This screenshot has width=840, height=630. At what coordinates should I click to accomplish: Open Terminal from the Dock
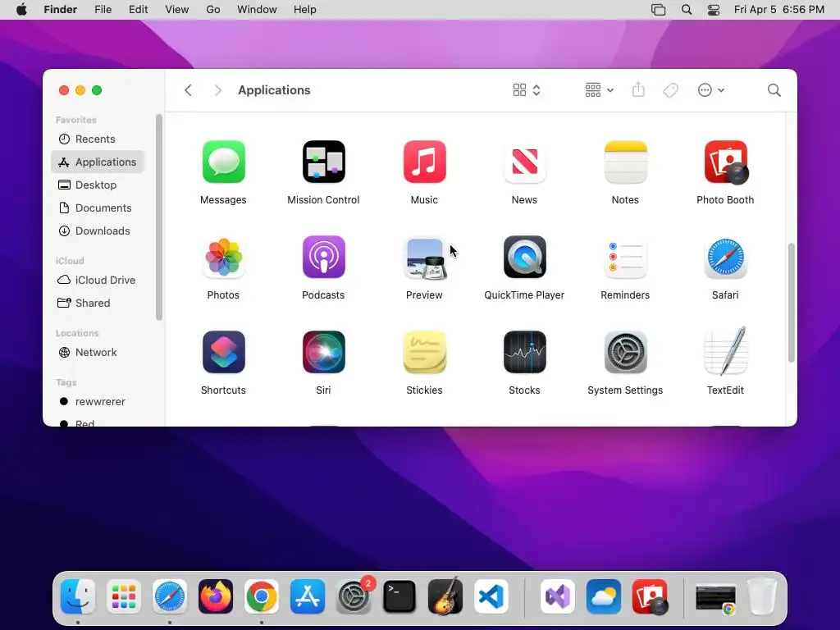399,596
